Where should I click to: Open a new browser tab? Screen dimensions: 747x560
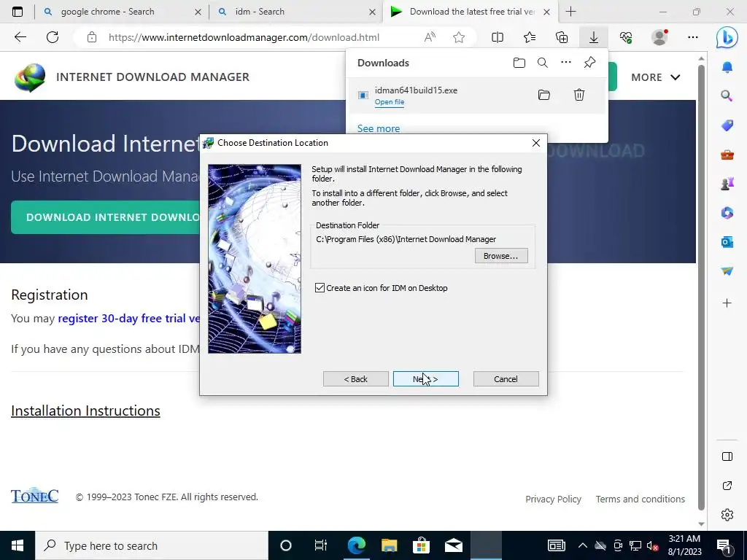click(x=570, y=12)
